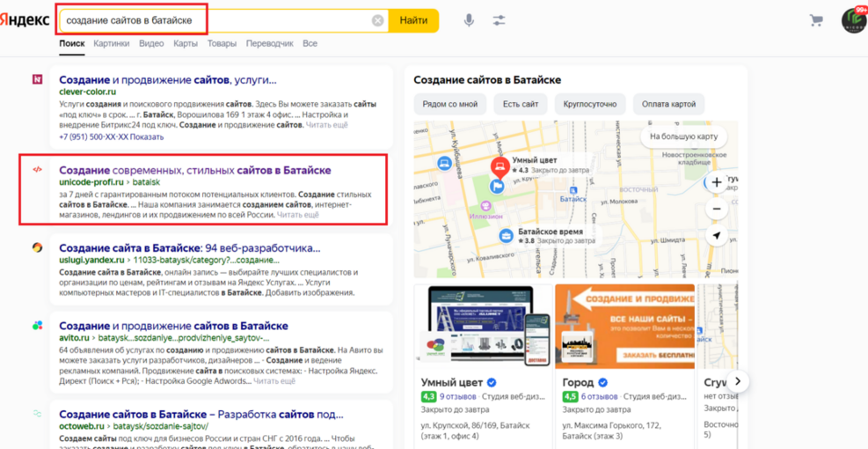This screenshot has width=868, height=449.
Task: Click the octoweb.ru favicon
Action: [37, 414]
